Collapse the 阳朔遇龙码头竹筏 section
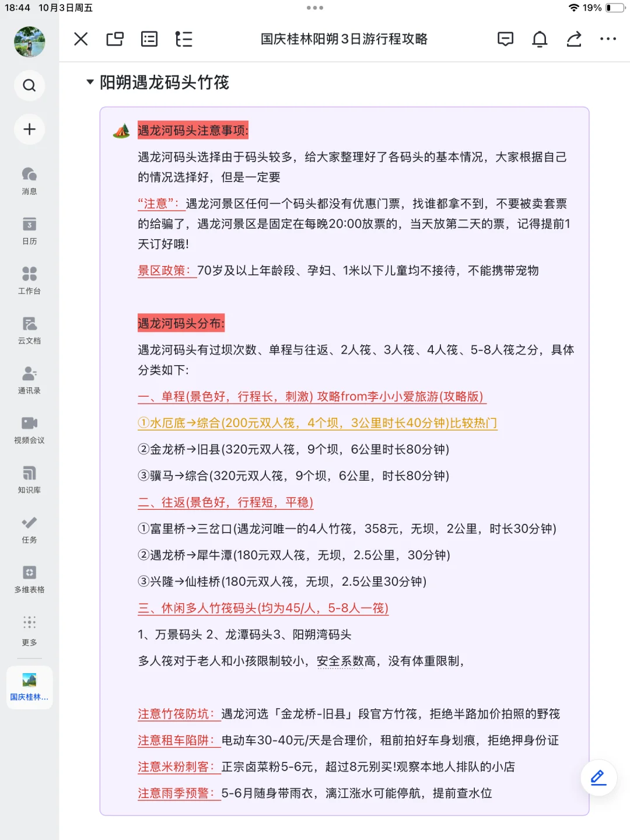This screenshot has height=840, width=630. (x=89, y=83)
